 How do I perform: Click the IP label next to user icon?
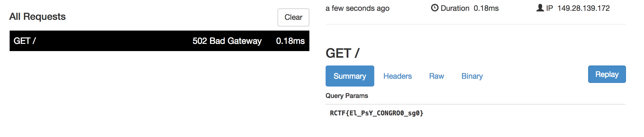point(549,8)
